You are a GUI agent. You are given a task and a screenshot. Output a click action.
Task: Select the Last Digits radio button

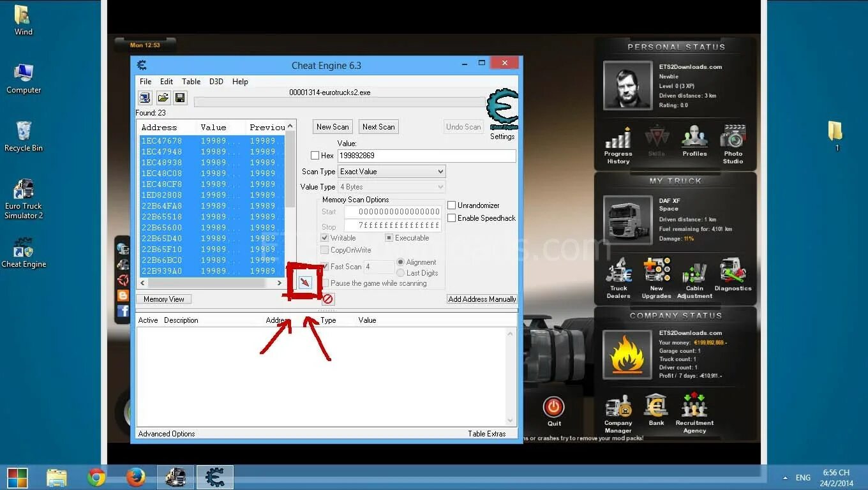(x=401, y=272)
